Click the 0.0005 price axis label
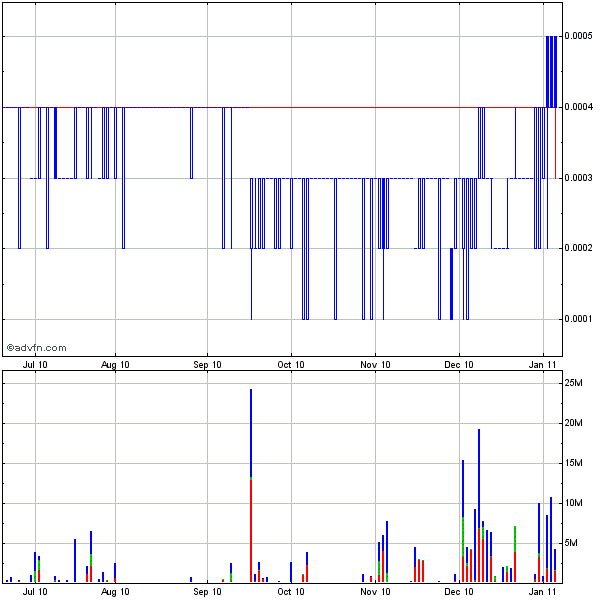This screenshot has width=600, height=600. point(578,36)
